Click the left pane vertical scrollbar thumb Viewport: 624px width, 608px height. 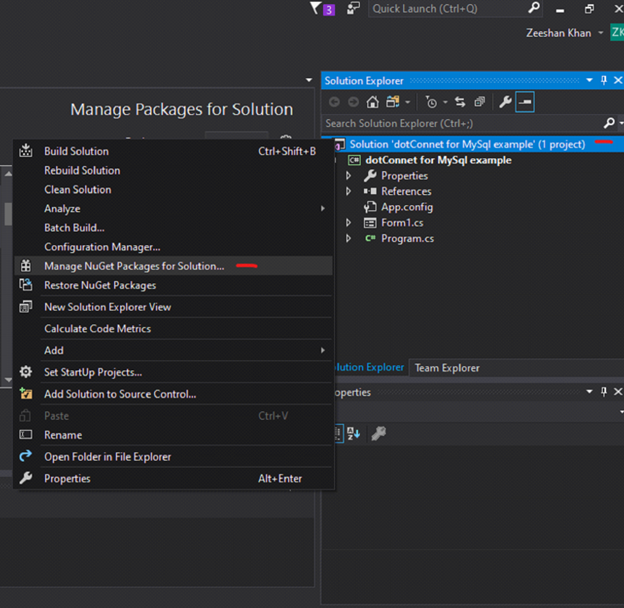click(8, 214)
